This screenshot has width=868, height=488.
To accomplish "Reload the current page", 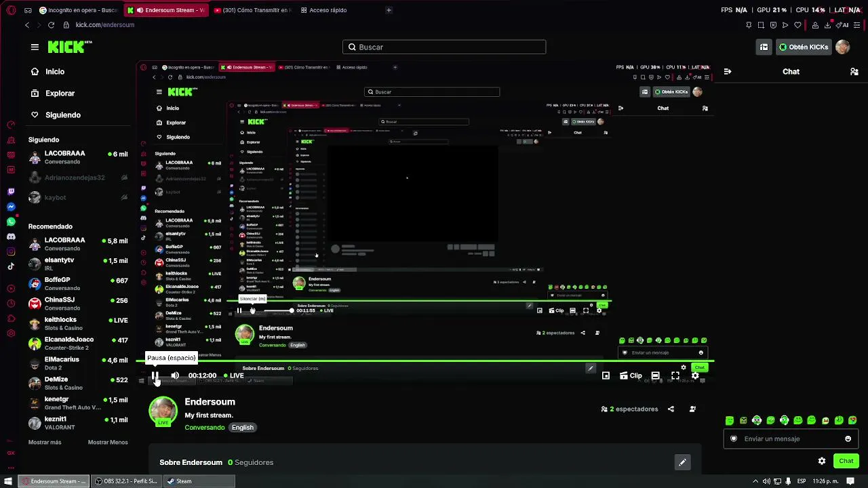I will pos(51,25).
